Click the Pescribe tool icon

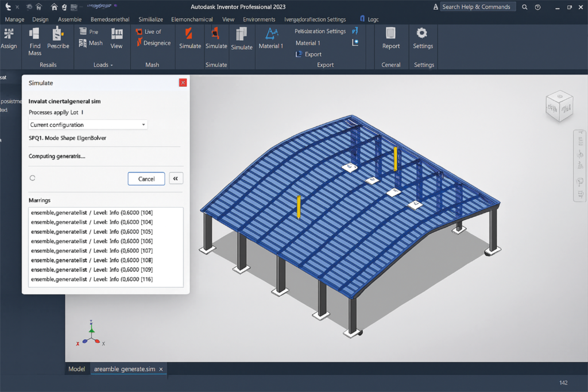[58, 34]
